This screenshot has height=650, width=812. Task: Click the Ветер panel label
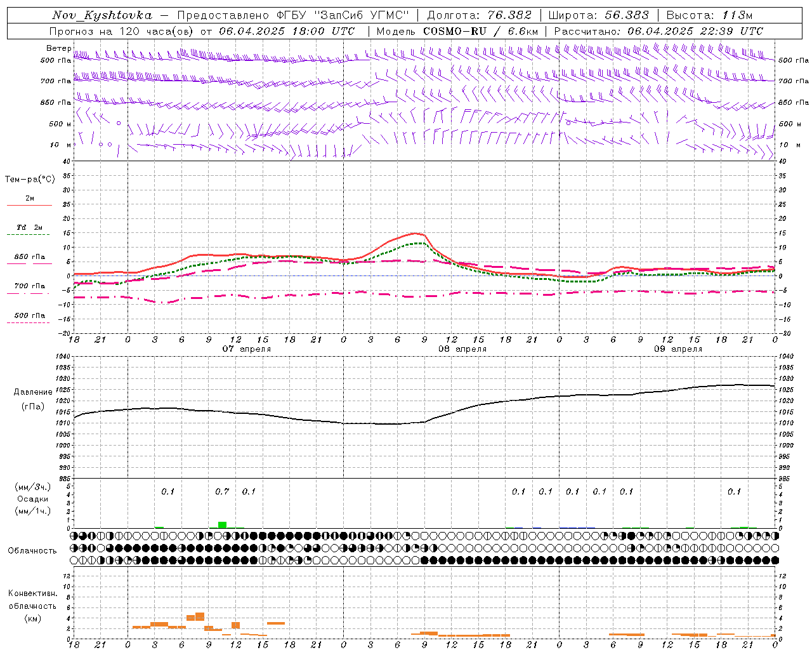pos(59,48)
